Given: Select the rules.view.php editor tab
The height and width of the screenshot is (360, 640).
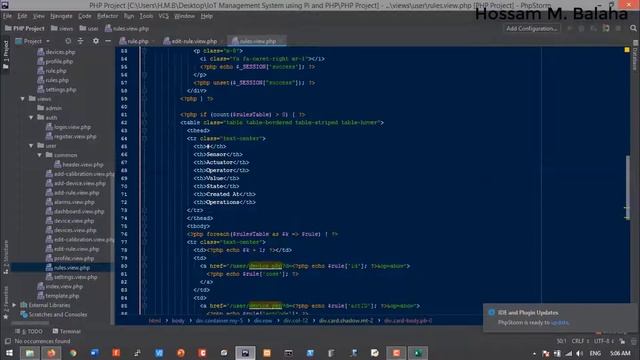Looking at the screenshot, I should (257, 41).
